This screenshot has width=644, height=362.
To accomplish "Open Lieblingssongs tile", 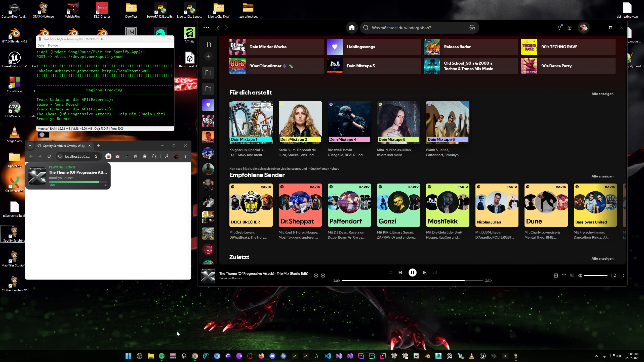I will point(374,47).
